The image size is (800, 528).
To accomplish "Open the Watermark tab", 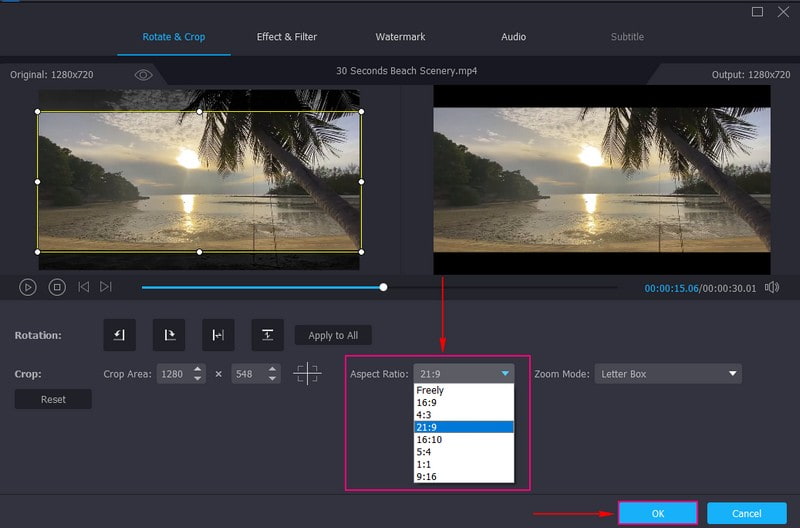I will pos(400,37).
